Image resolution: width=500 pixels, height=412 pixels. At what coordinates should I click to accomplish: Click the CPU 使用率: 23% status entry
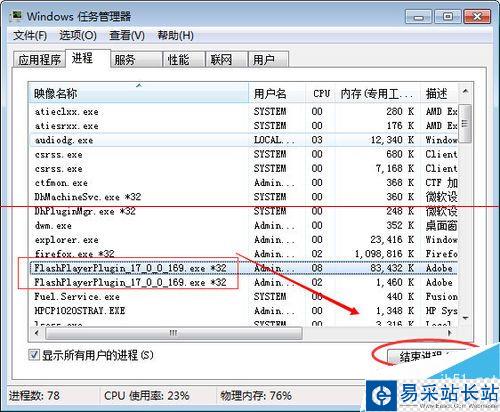coord(147,396)
